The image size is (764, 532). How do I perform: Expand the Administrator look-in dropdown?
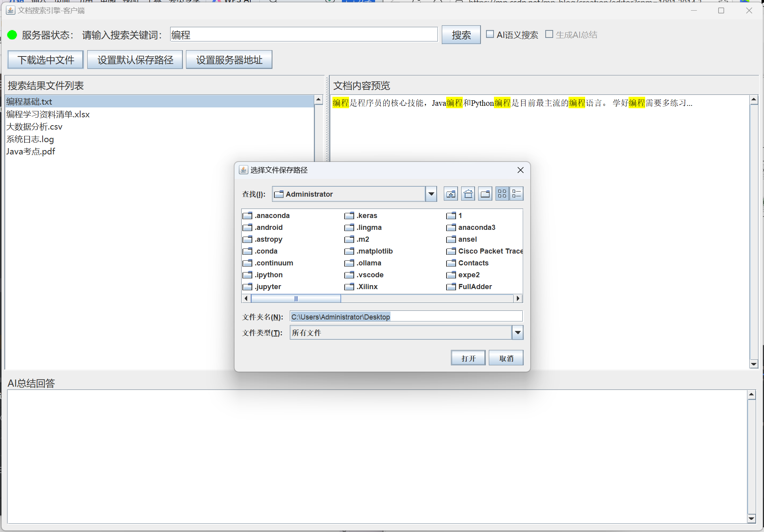pos(431,194)
